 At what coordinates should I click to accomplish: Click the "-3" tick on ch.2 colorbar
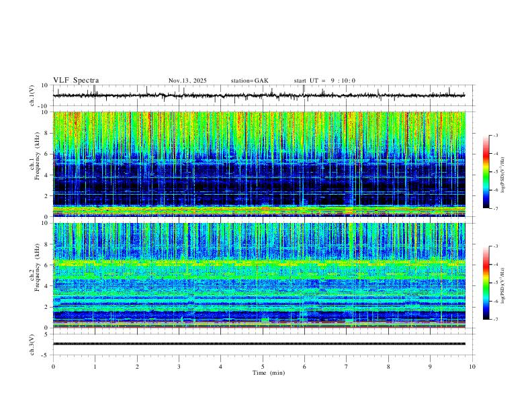495,246
